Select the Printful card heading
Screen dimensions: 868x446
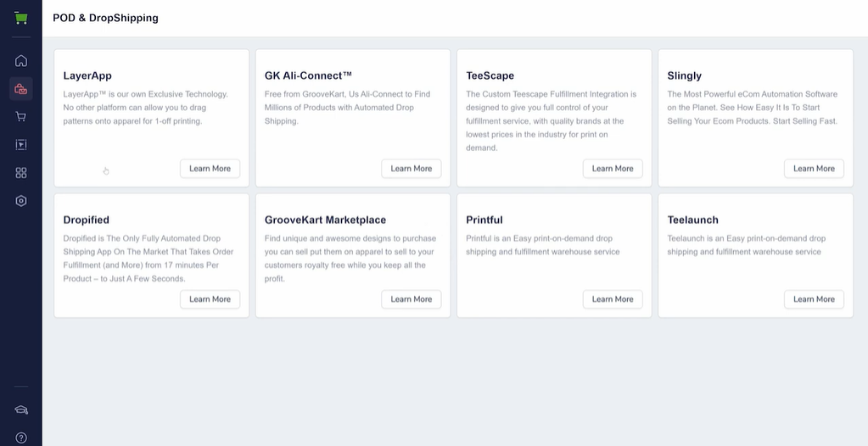(x=484, y=220)
